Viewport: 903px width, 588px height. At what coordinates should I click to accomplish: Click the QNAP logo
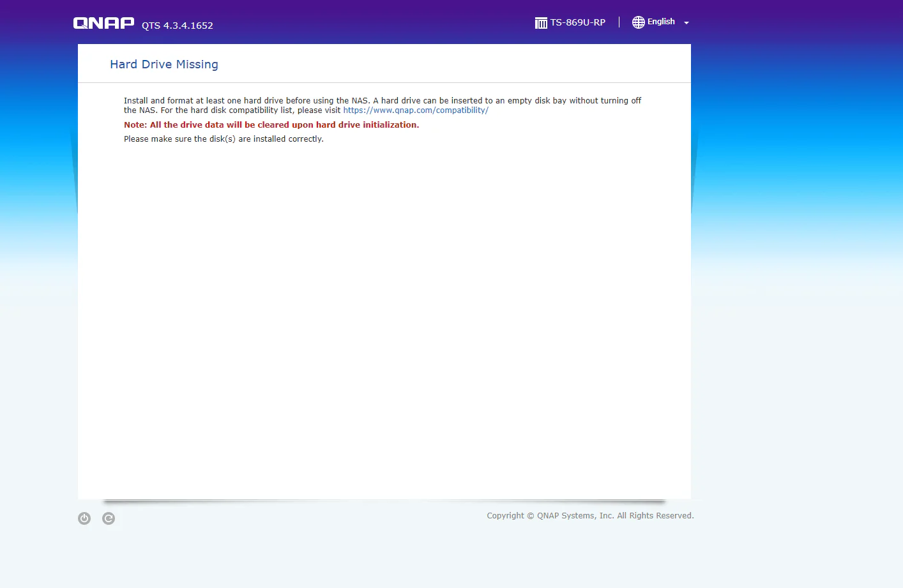click(x=103, y=23)
